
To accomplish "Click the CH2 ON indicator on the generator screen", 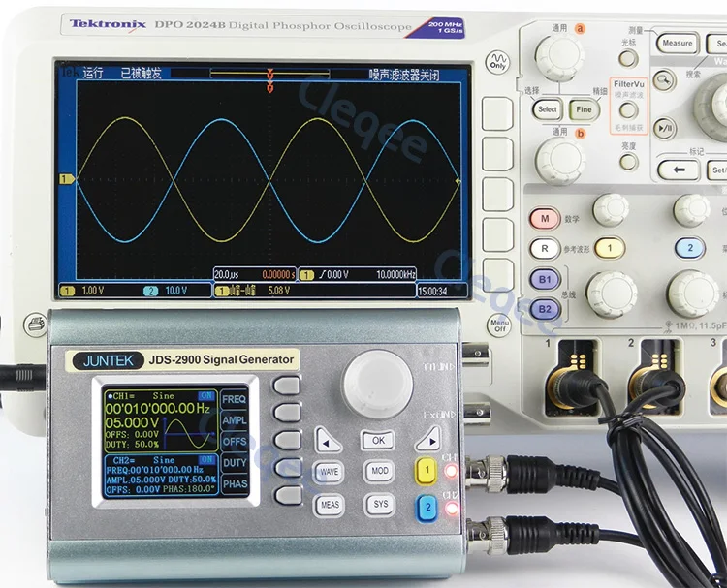I will click(206, 460).
